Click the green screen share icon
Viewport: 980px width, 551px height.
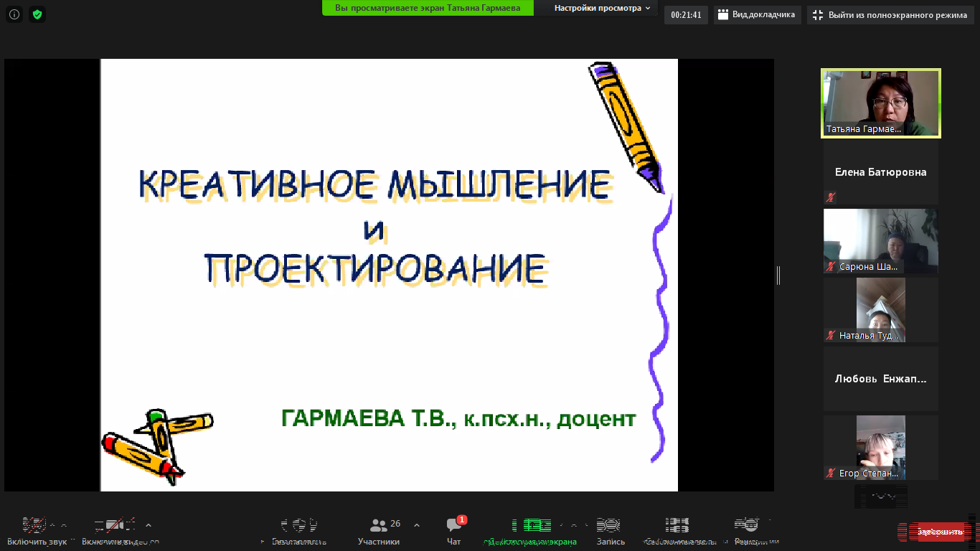tap(531, 526)
